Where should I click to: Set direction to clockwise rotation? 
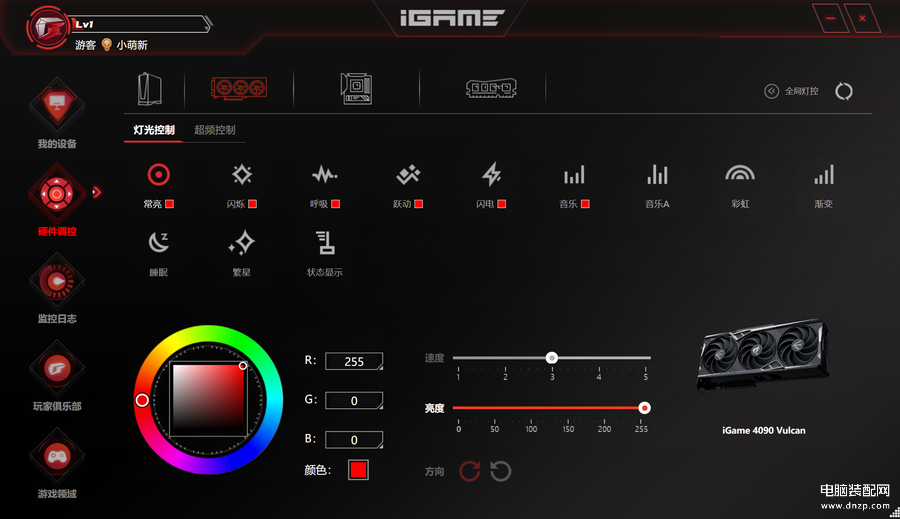pos(470,471)
